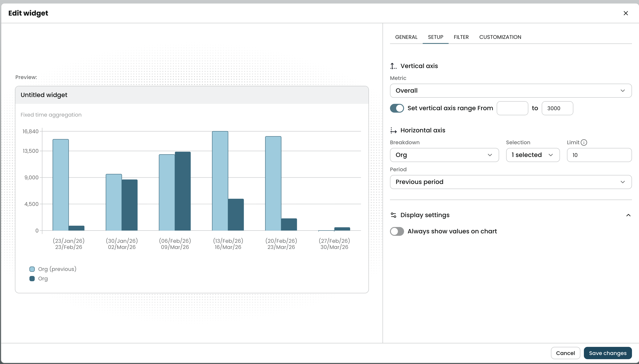Collapse the Display settings section chevron
639x364 pixels.
point(628,215)
